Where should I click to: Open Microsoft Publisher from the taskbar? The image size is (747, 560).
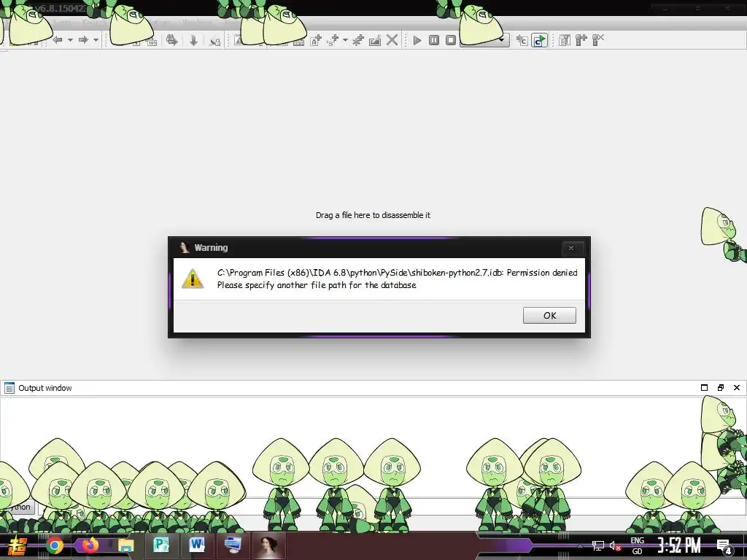pyautogui.click(x=161, y=545)
